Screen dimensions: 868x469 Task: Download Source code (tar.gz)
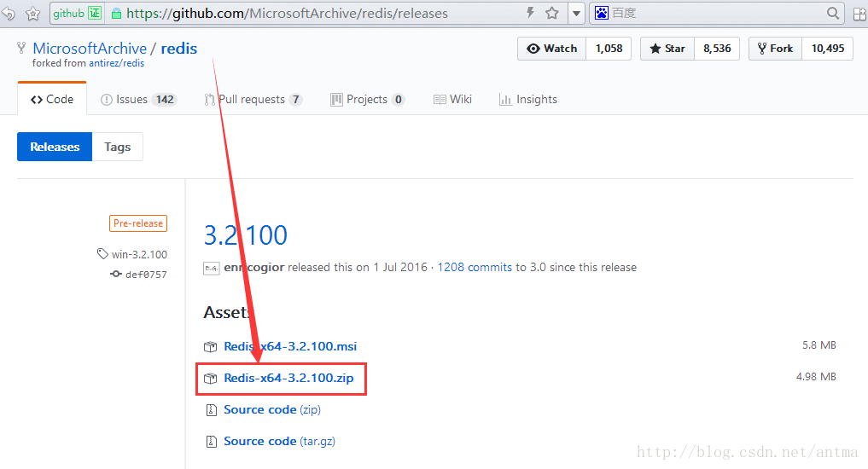pos(279,442)
